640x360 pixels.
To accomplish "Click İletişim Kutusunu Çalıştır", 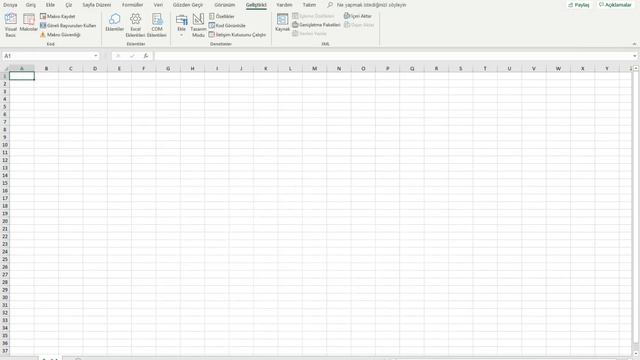I will coord(237,35).
